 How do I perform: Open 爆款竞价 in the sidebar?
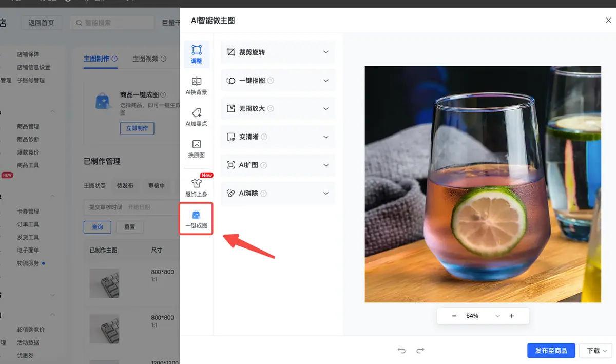pos(28,152)
